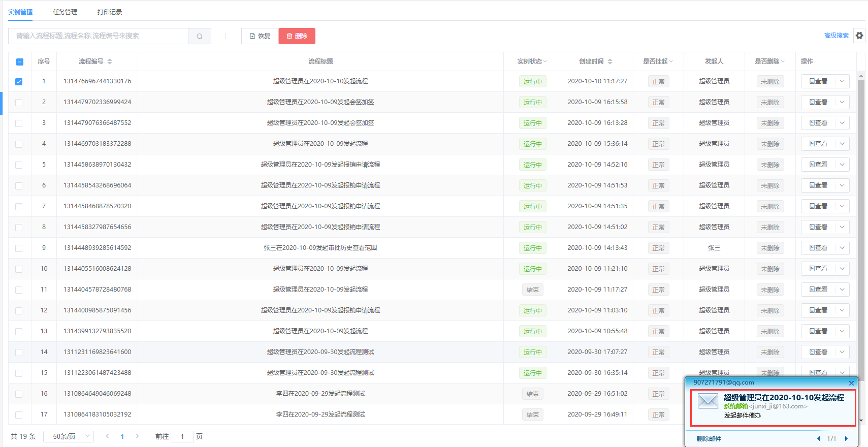Click the search magnifier icon

point(200,36)
